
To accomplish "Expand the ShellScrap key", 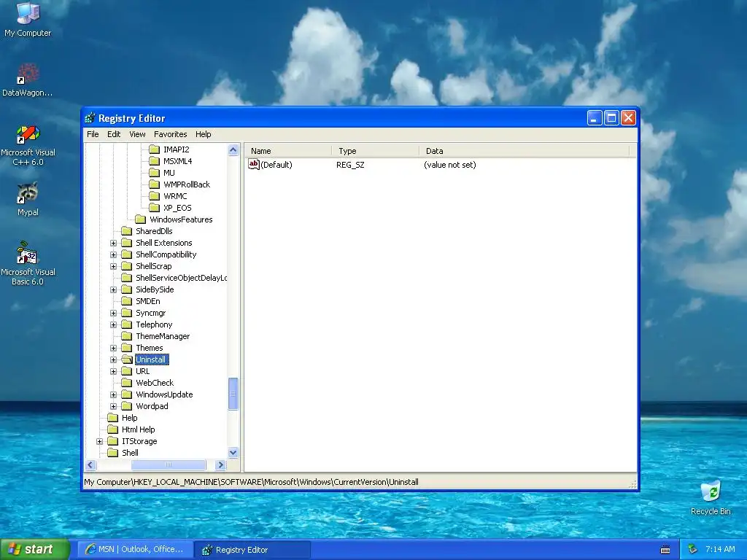I will [x=113, y=266].
